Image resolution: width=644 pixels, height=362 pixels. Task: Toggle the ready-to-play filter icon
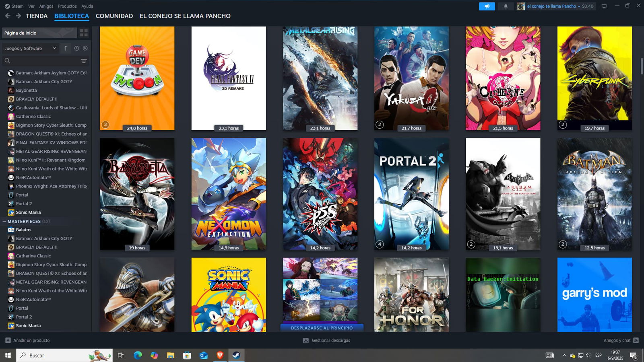pyautogui.click(x=85, y=48)
